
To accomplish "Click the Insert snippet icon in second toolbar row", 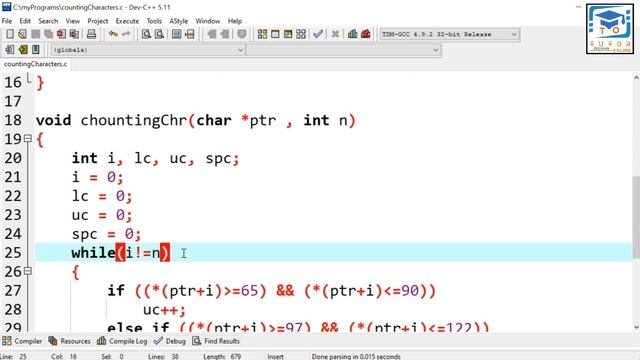I will tap(10, 50).
